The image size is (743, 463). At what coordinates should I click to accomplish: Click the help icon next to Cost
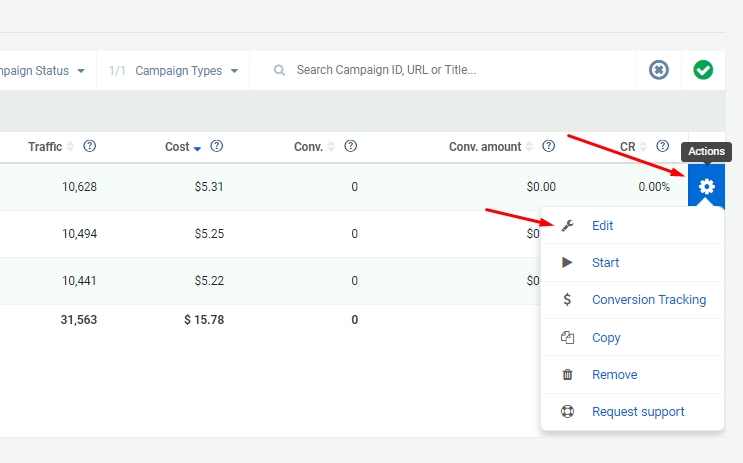217,146
